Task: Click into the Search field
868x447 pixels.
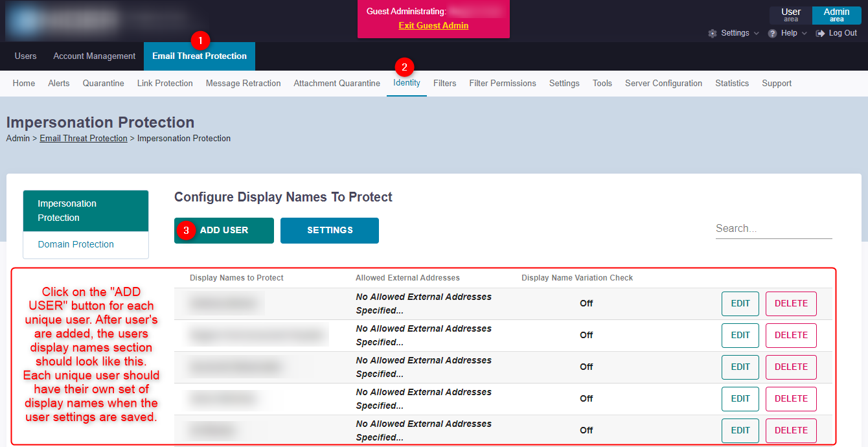Action: tap(773, 229)
